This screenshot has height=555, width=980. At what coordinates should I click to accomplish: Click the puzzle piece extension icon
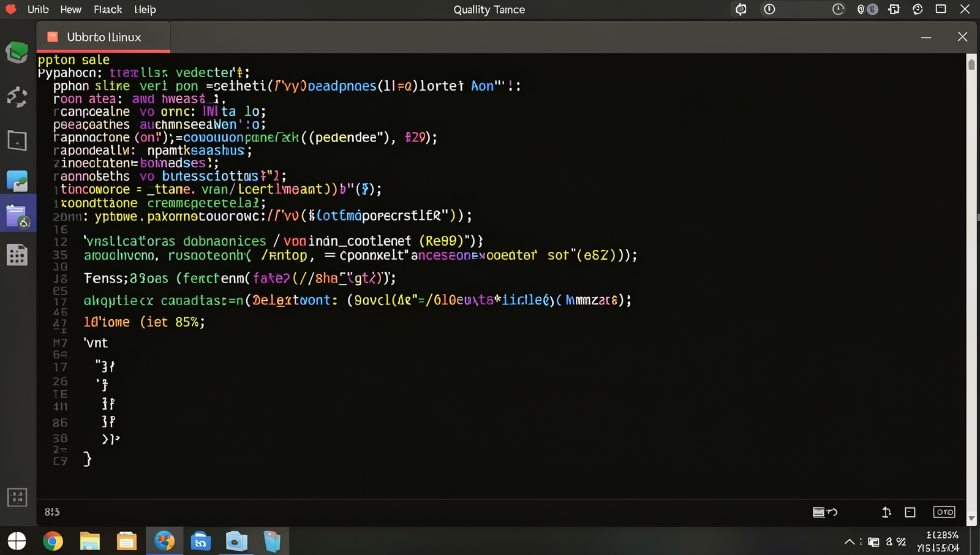[x=894, y=9]
